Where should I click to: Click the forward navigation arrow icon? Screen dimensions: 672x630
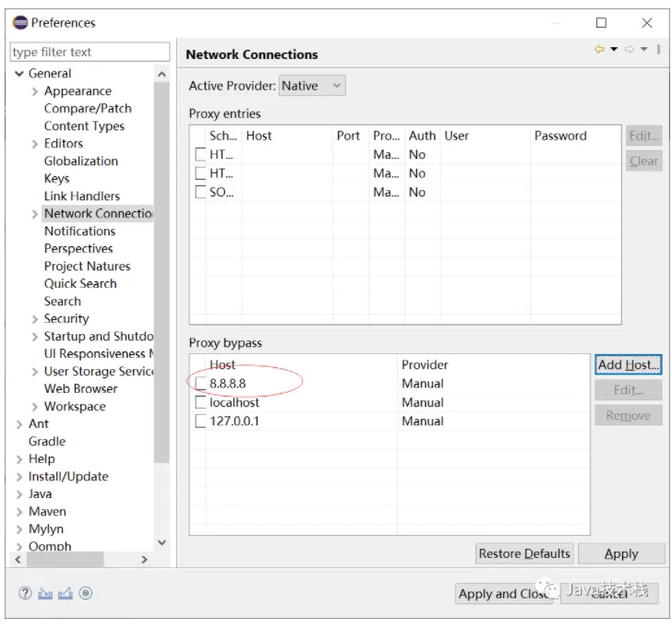pos(630,49)
